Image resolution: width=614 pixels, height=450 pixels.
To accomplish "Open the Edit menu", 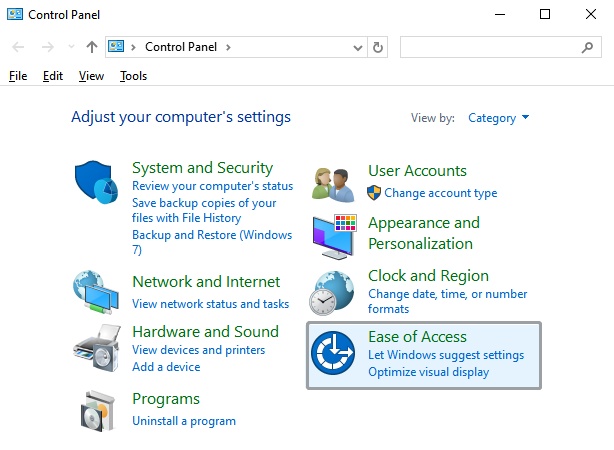I will [53, 76].
